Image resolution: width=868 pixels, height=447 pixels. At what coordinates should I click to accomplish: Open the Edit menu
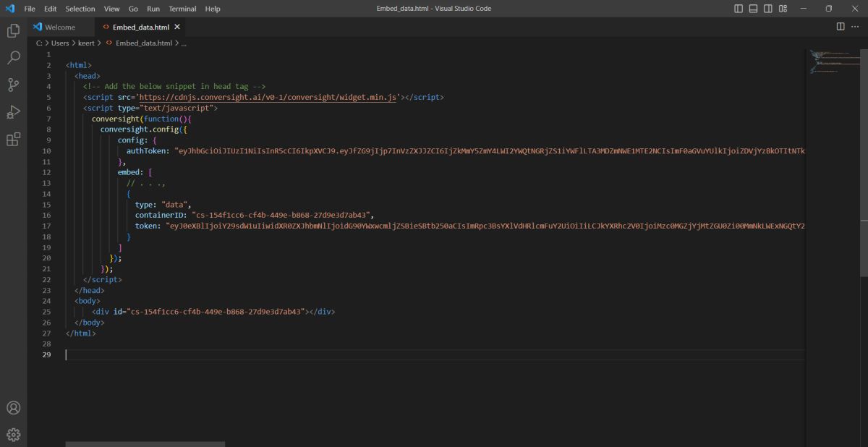[50, 9]
